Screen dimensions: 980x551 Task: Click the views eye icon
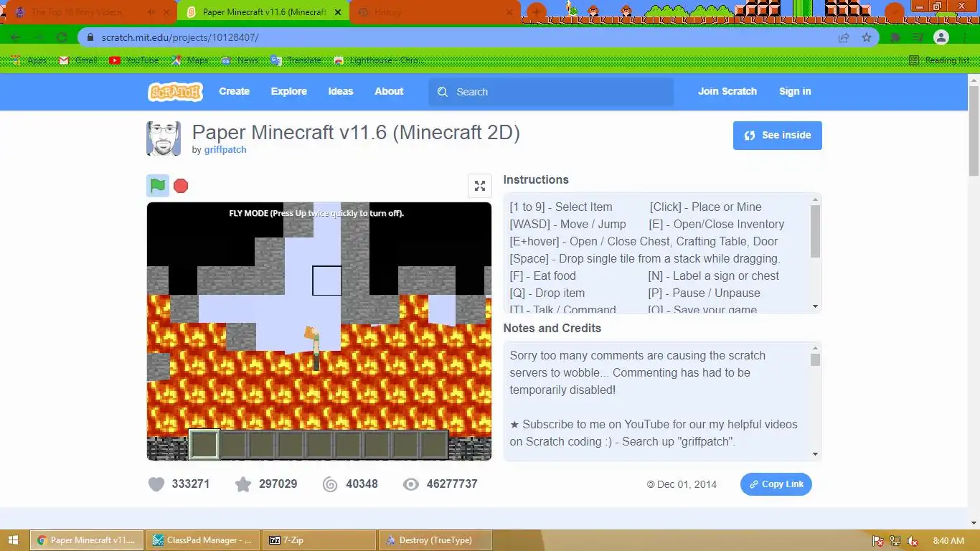410,484
